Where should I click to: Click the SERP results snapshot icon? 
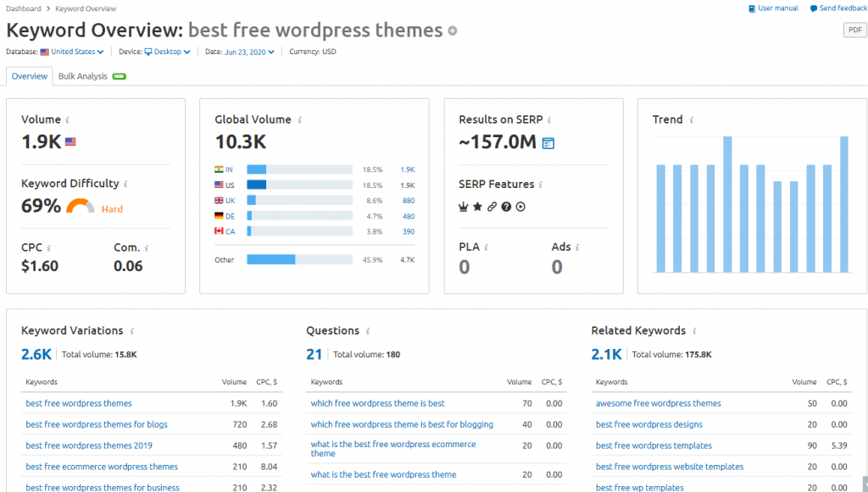click(x=548, y=143)
